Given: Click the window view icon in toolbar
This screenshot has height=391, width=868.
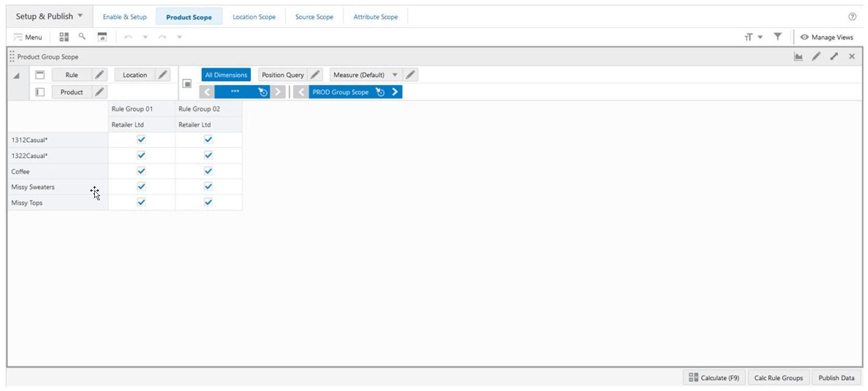Looking at the screenshot, I should pyautogui.click(x=102, y=37).
